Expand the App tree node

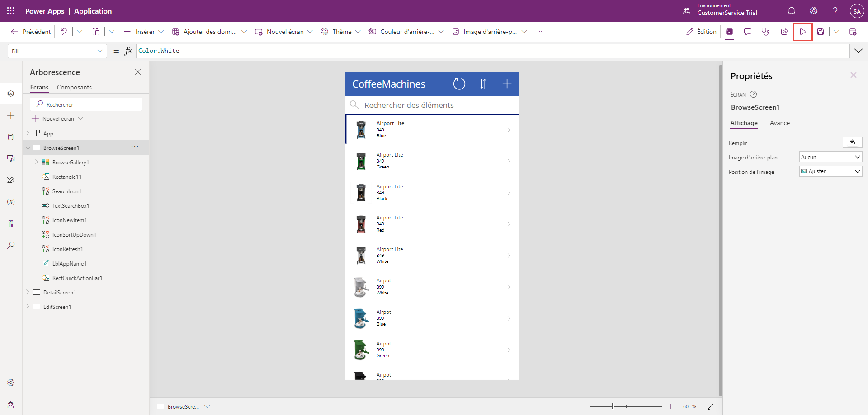coord(28,133)
